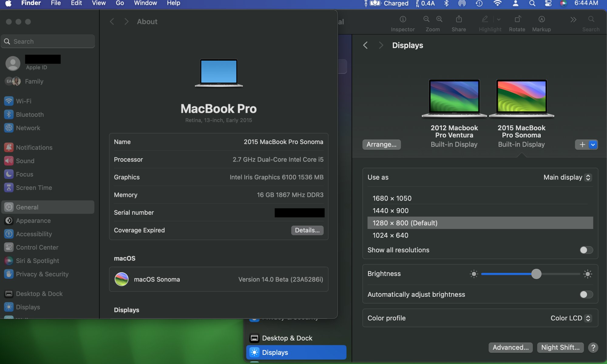
Task: Open Bluetooth settings in sidebar
Action: (30, 115)
